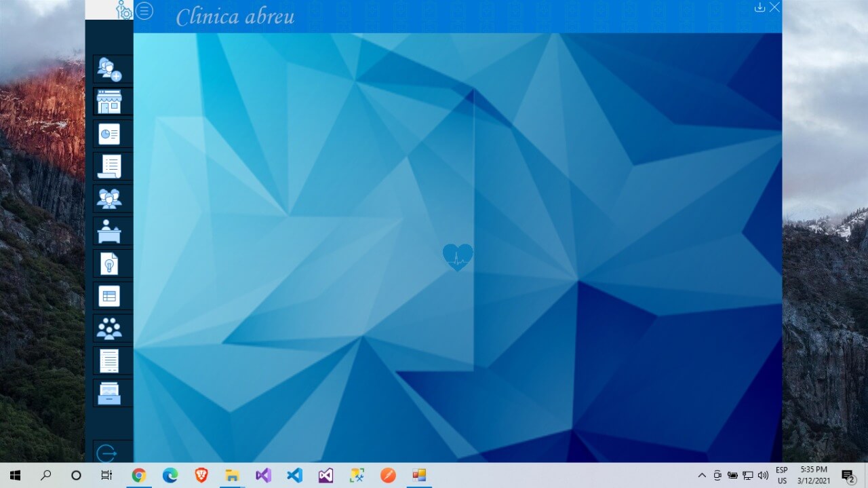Click the receptionist desk icon
868x488 pixels.
(109, 231)
